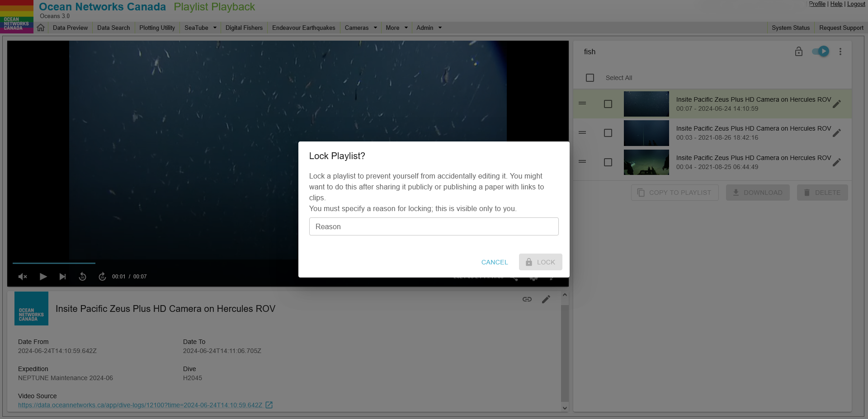
Task: Go to the Plotting Utility page
Action: tap(157, 28)
